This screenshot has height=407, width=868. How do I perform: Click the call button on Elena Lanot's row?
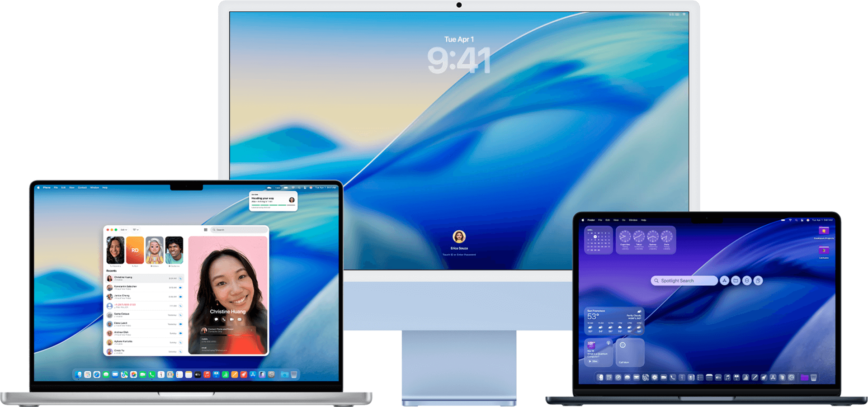click(180, 324)
